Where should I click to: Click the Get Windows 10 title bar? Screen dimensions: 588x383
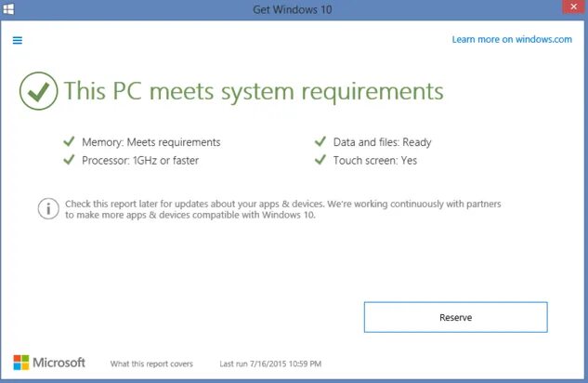(x=294, y=9)
